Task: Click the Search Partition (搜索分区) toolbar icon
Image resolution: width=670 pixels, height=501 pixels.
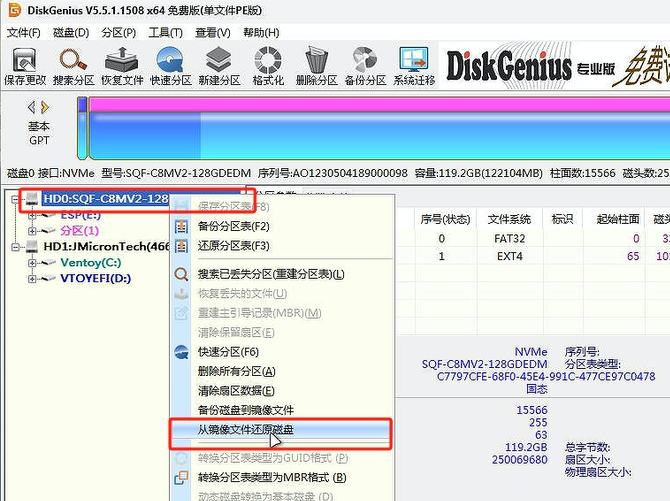Action: tap(73, 66)
